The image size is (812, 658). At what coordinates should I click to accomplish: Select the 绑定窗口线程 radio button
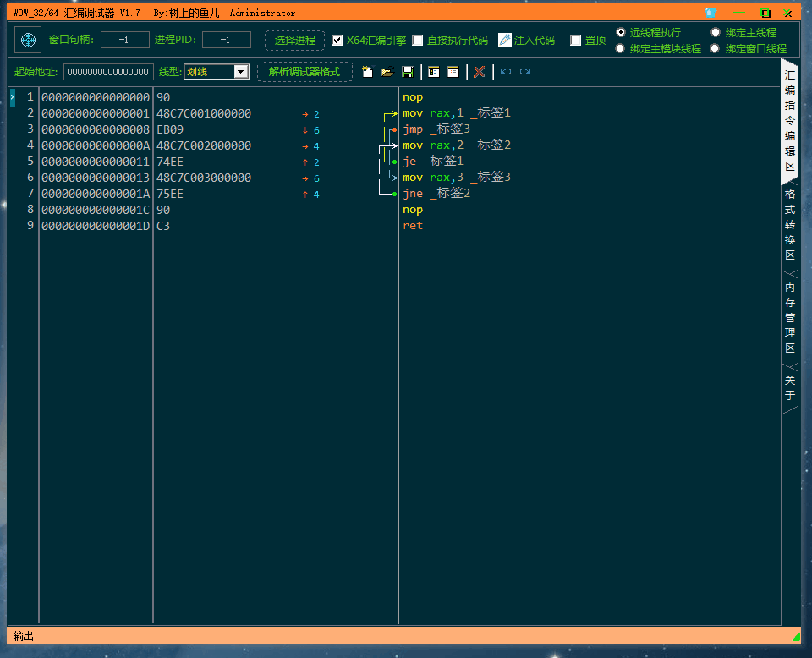click(716, 48)
